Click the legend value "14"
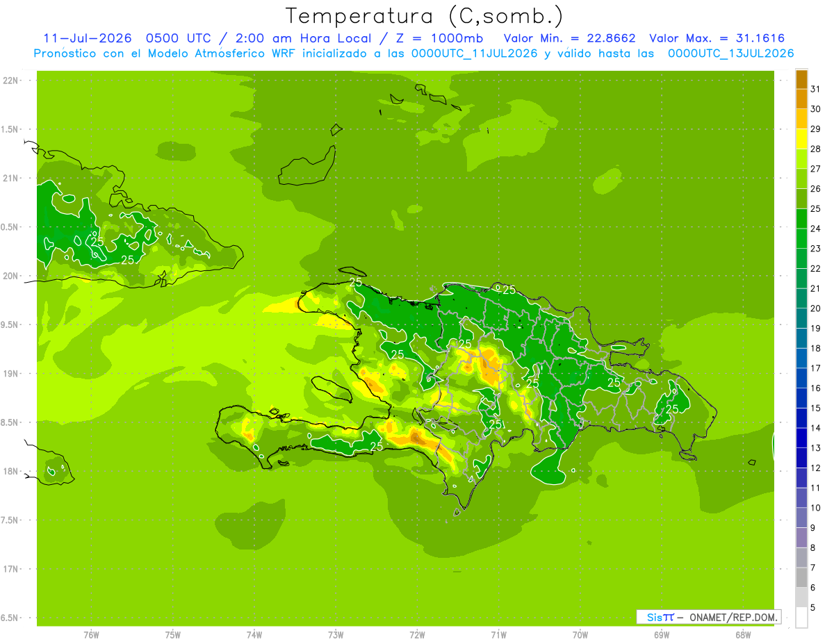Viewport: 834px width, 644px height. (x=815, y=429)
